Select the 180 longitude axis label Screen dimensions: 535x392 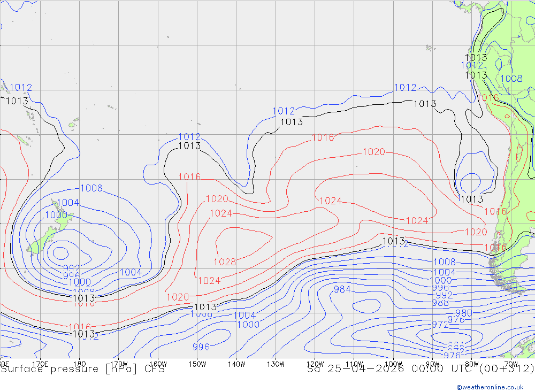tap(80, 364)
